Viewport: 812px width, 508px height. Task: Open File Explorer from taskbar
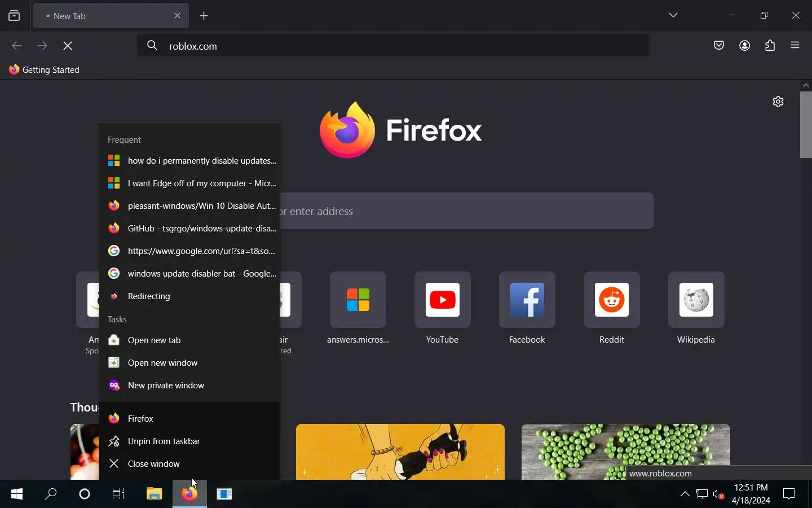(x=155, y=494)
